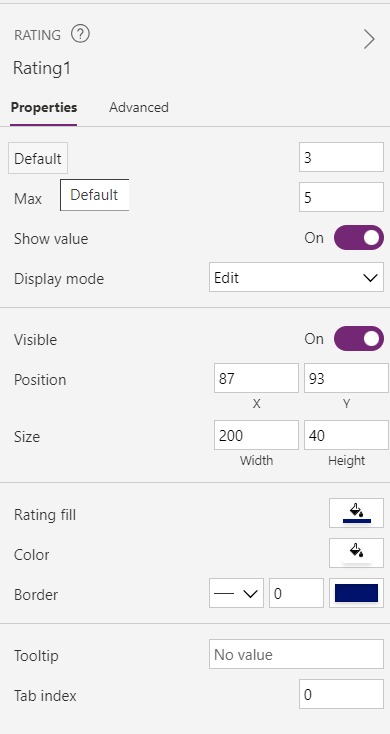The width and height of the screenshot is (390, 734).
Task: Click the dark blue Border color swatch
Action: coord(356,593)
